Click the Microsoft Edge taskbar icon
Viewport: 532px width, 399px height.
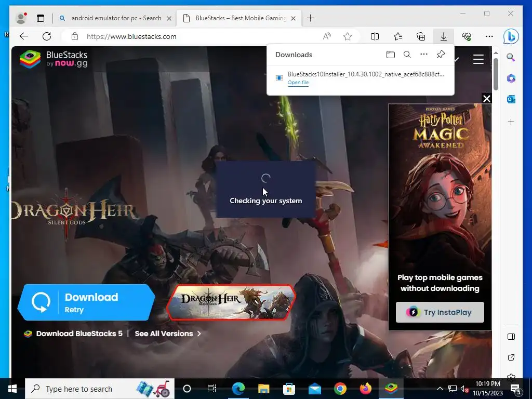pyautogui.click(x=238, y=389)
